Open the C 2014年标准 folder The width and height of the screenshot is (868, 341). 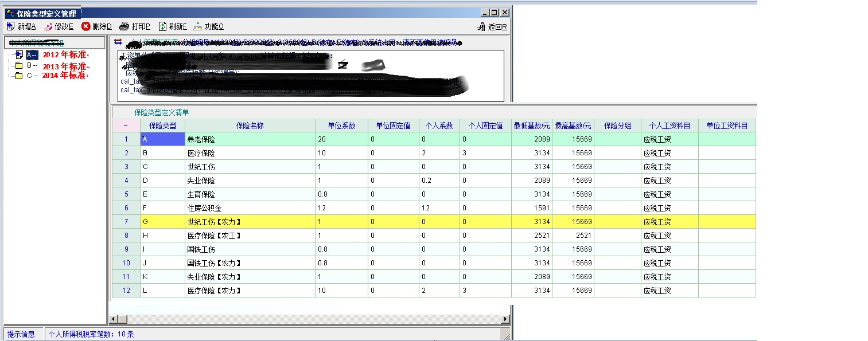click(x=19, y=76)
